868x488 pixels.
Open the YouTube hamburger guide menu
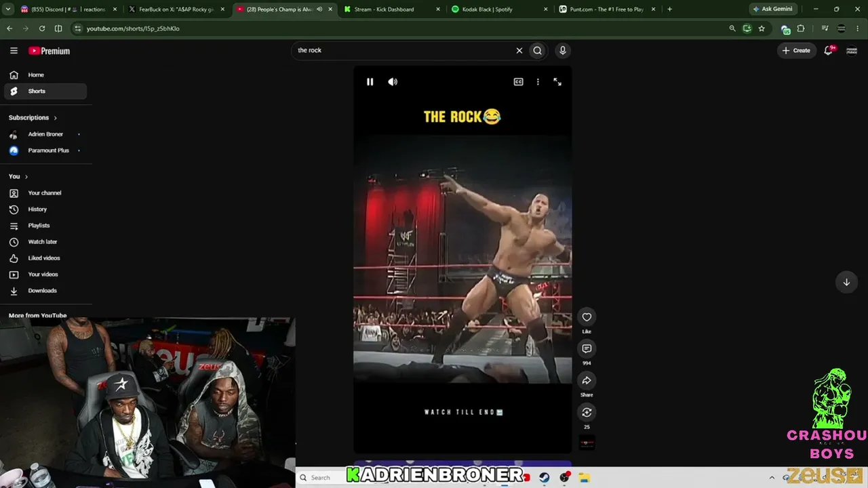coord(14,51)
